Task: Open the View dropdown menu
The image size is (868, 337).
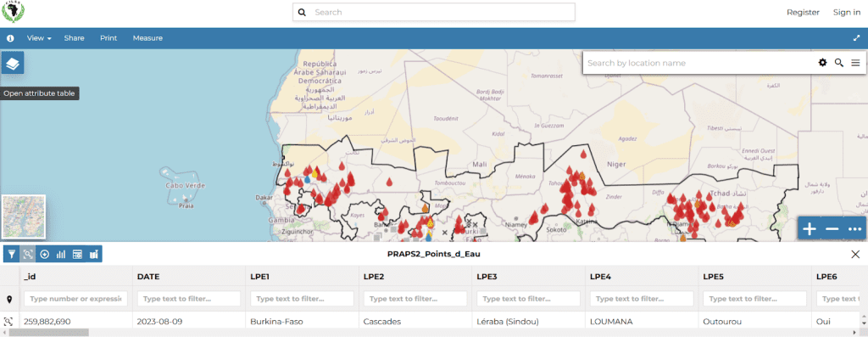Action: tap(39, 38)
